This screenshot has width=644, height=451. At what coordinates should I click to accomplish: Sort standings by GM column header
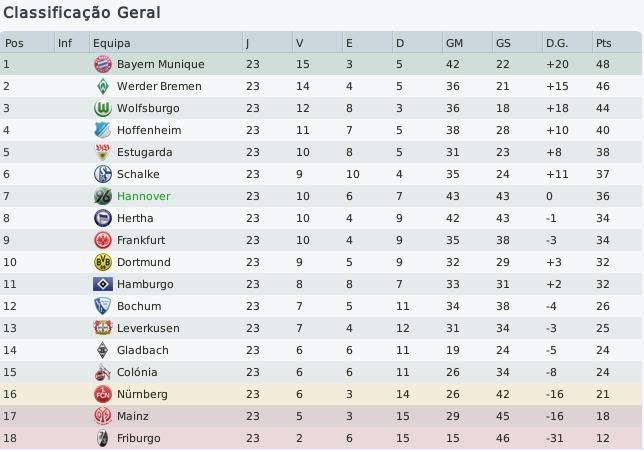pos(455,43)
